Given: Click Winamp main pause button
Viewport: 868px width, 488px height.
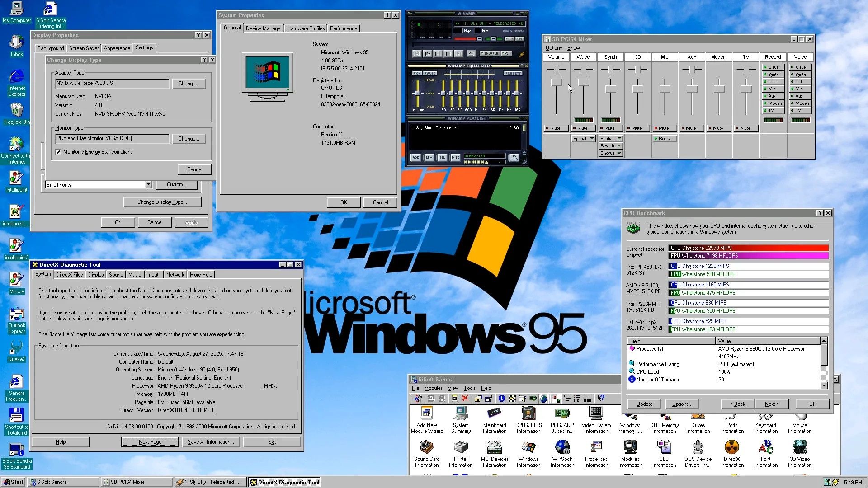Looking at the screenshot, I should pyautogui.click(x=438, y=53).
